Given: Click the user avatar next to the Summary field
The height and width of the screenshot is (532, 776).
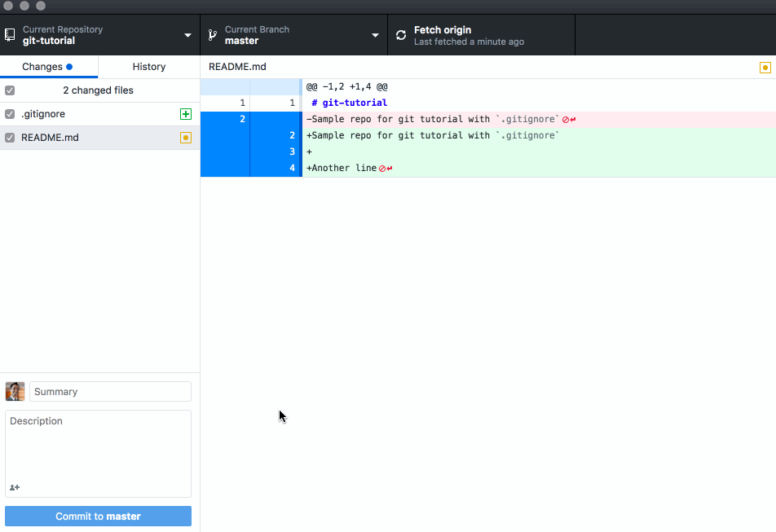Looking at the screenshot, I should 15,391.
